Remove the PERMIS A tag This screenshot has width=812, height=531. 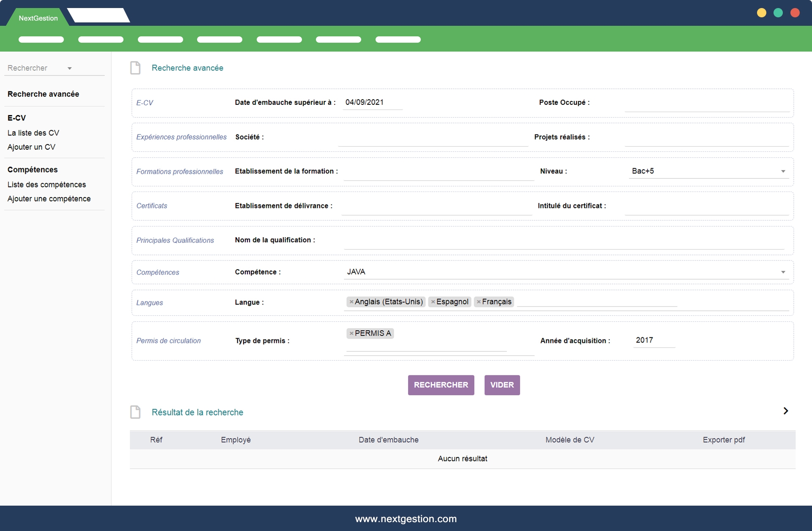[x=351, y=334]
